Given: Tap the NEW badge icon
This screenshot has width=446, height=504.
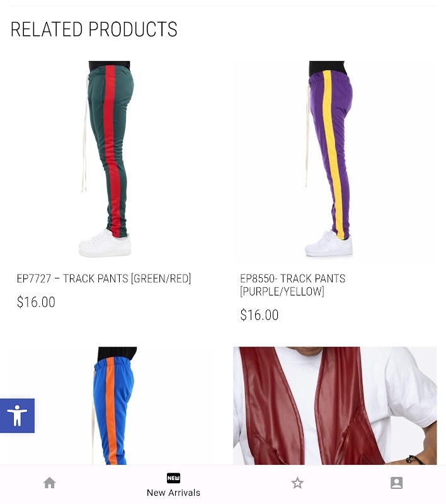Looking at the screenshot, I should point(173,478).
